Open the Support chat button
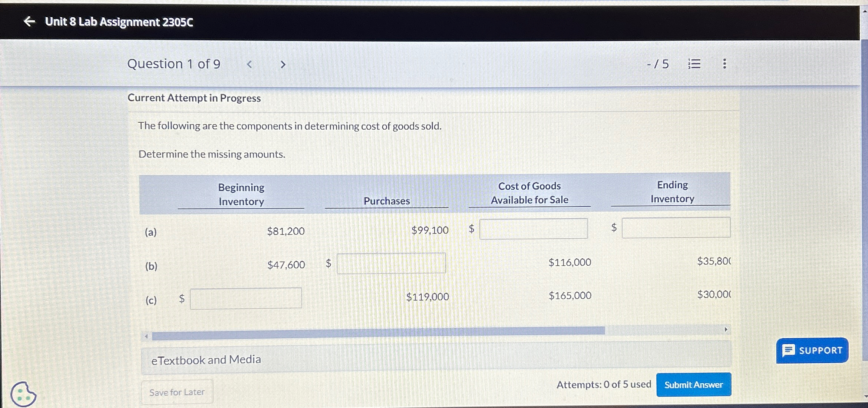Image resolution: width=868 pixels, height=408 pixels. coord(812,350)
